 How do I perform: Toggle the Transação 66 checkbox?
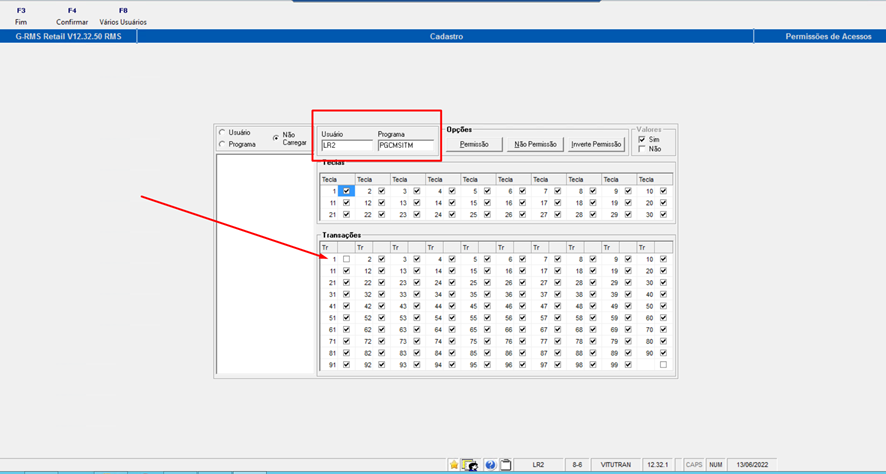522,329
